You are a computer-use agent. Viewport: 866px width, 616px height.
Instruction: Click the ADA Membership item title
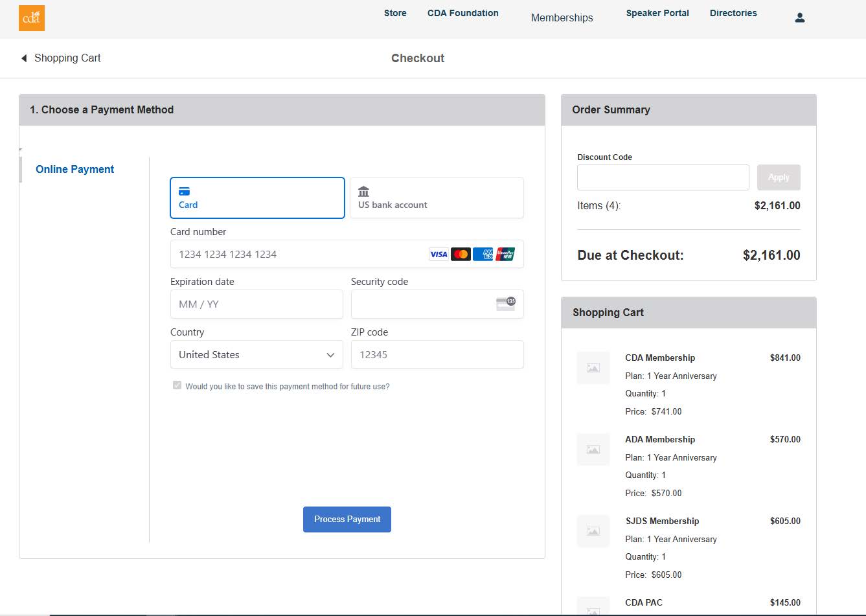pyautogui.click(x=660, y=440)
